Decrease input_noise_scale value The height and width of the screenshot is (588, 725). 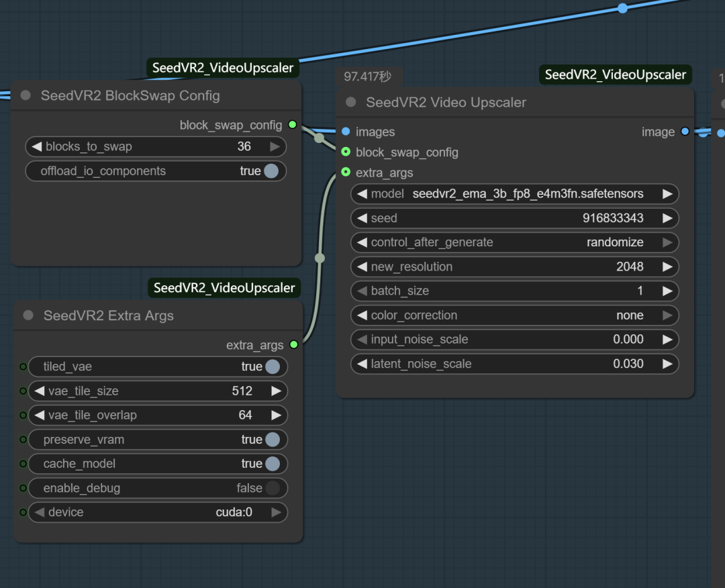coord(362,339)
